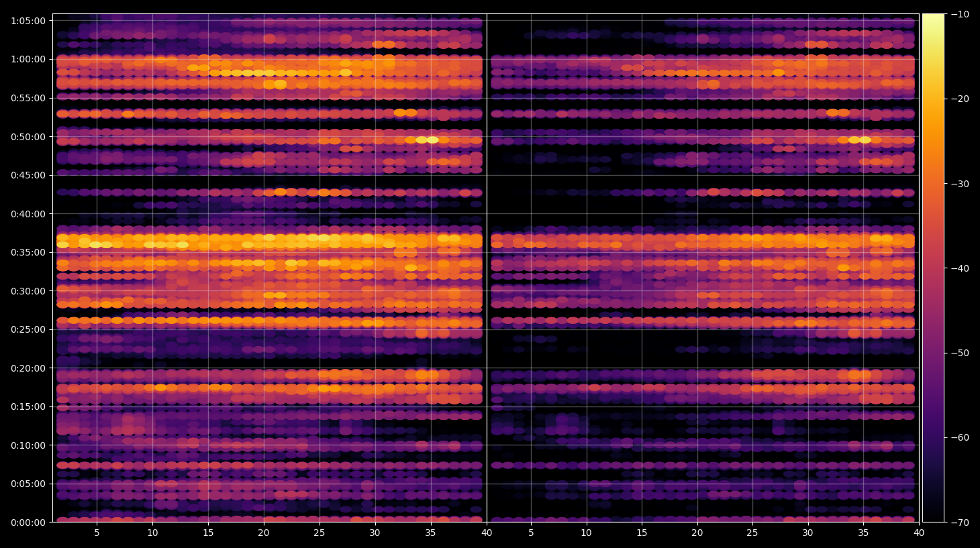The height and width of the screenshot is (548, 980).
Task: Click tick label 25 under the right plot
Action: click(752, 533)
